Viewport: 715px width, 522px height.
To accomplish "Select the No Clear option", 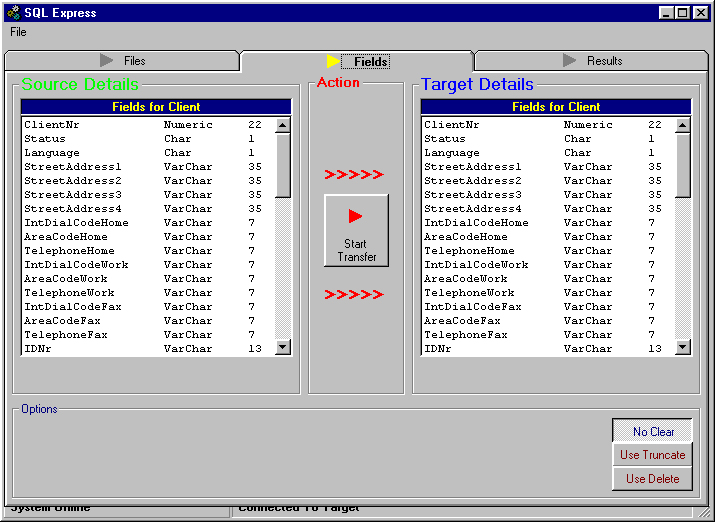I will (x=653, y=431).
